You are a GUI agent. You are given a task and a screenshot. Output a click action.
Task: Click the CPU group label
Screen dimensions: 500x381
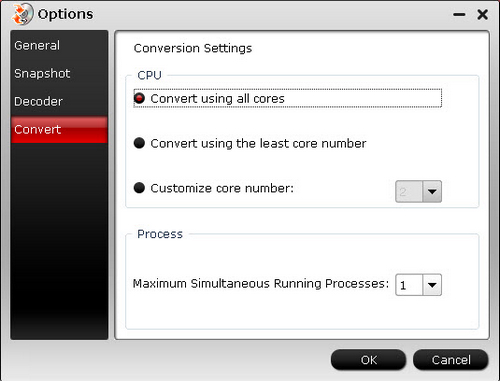tap(149, 75)
